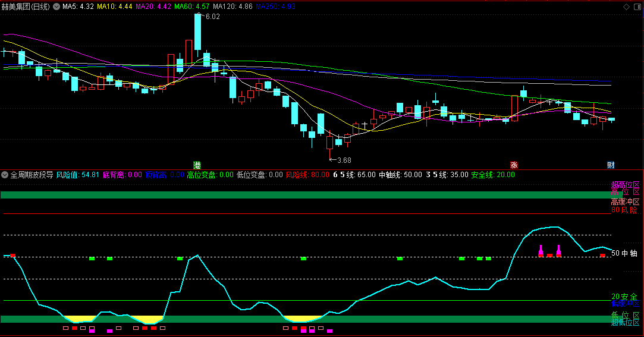The height and width of the screenshot is (337, 644).
Task: Select the 风险值: 54.81 readout
Action: pyautogui.click(x=78, y=175)
